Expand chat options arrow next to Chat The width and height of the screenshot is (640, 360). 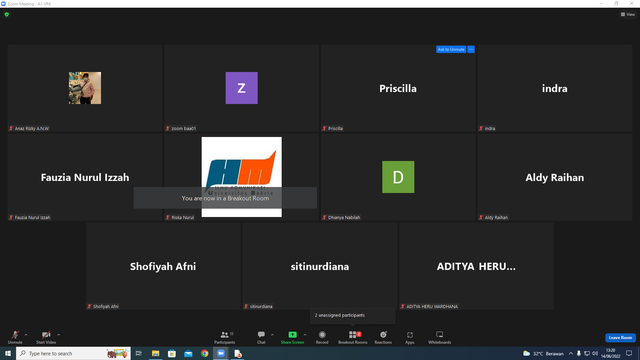(x=272, y=335)
